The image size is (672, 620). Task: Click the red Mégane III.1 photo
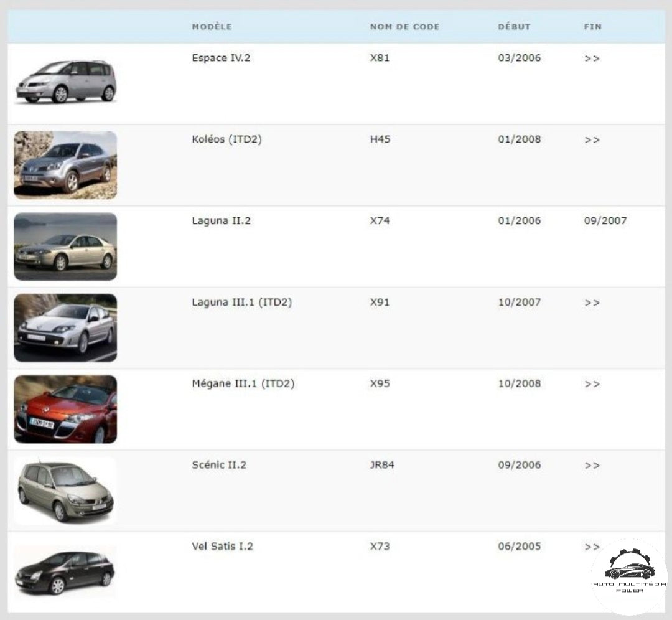pyautogui.click(x=65, y=408)
